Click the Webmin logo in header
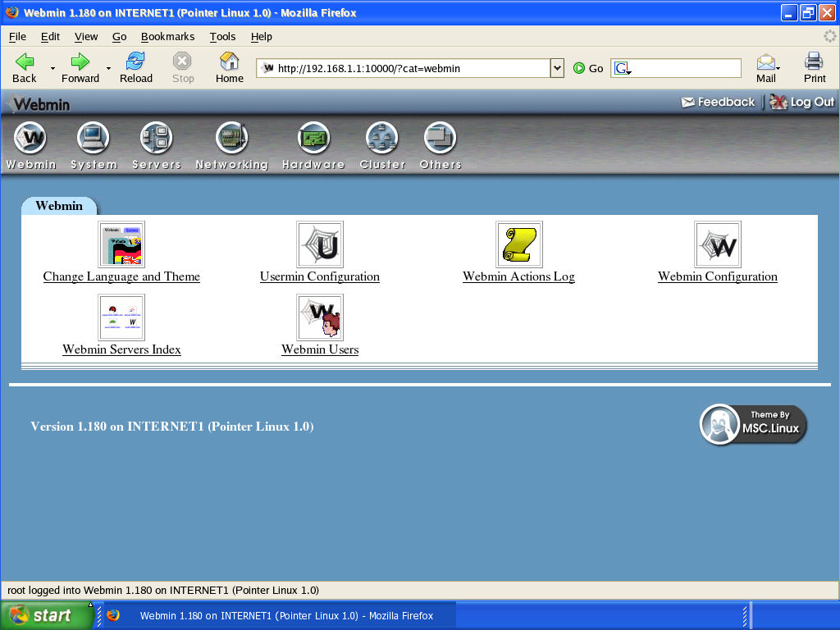The height and width of the screenshot is (630, 840). (x=38, y=103)
